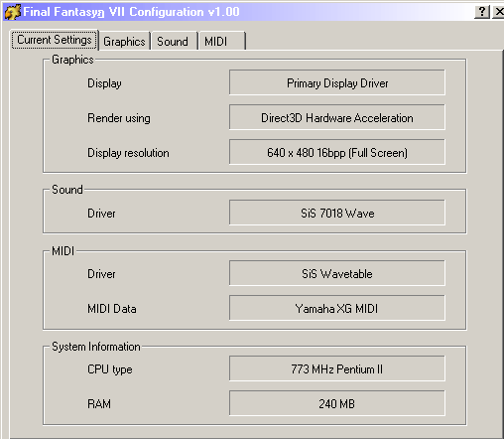
Task: Click the Sound group box heading
Action: [x=67, y=190]
